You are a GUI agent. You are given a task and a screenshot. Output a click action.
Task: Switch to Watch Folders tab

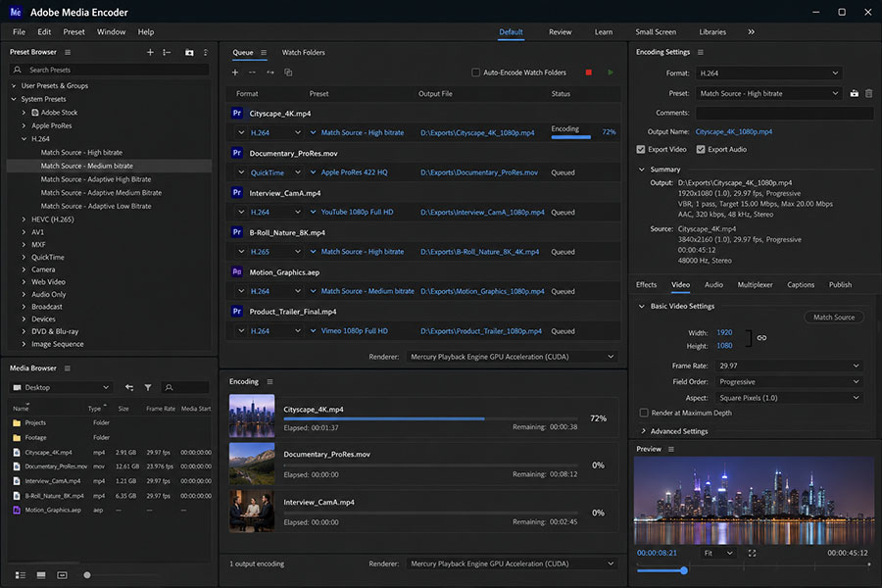(303, 52)
